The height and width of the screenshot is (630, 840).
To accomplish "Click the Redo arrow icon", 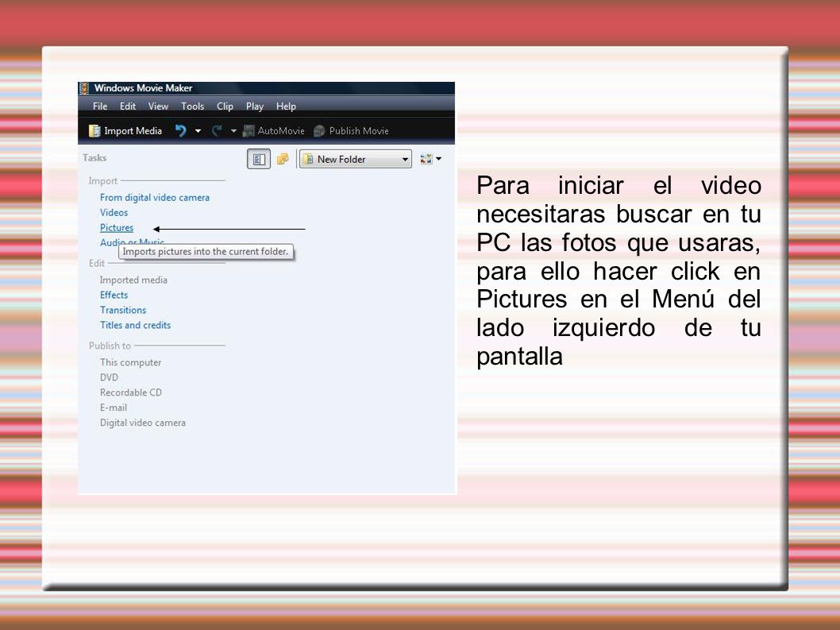I will (x=217, y=130).
